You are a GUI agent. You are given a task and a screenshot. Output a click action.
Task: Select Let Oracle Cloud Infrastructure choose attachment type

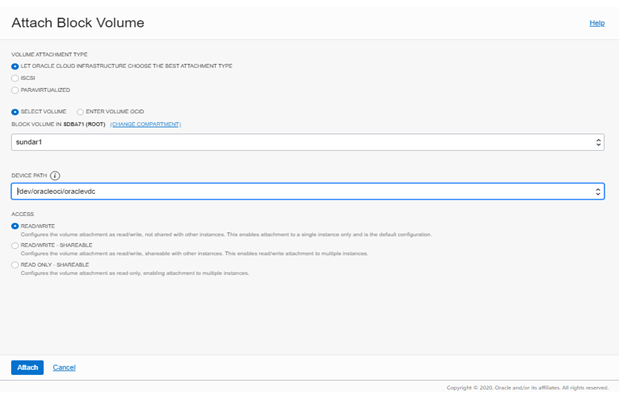[15, 66]
